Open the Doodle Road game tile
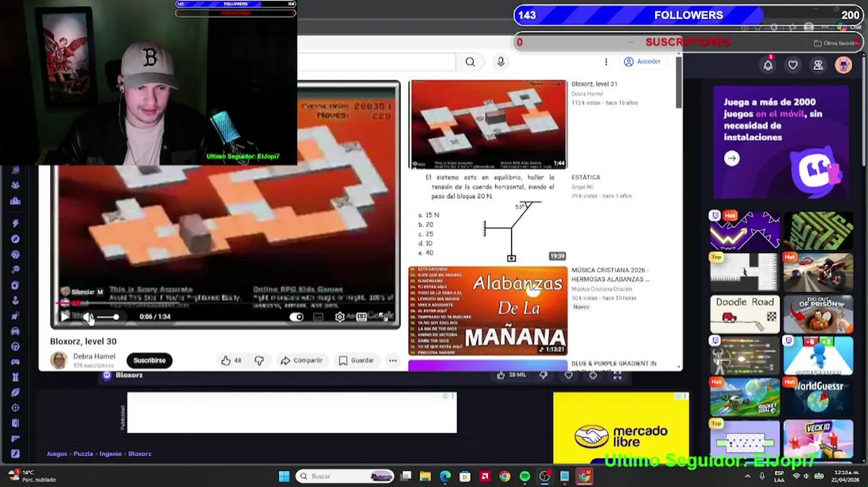The image size is (868, 487). click(x=744, y=315)
